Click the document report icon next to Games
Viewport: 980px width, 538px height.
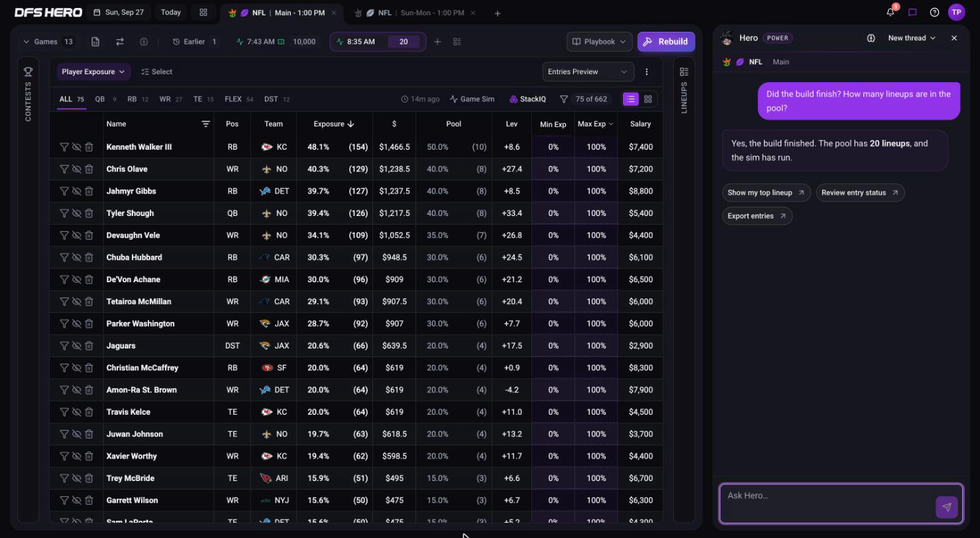(x=95, y=42)
